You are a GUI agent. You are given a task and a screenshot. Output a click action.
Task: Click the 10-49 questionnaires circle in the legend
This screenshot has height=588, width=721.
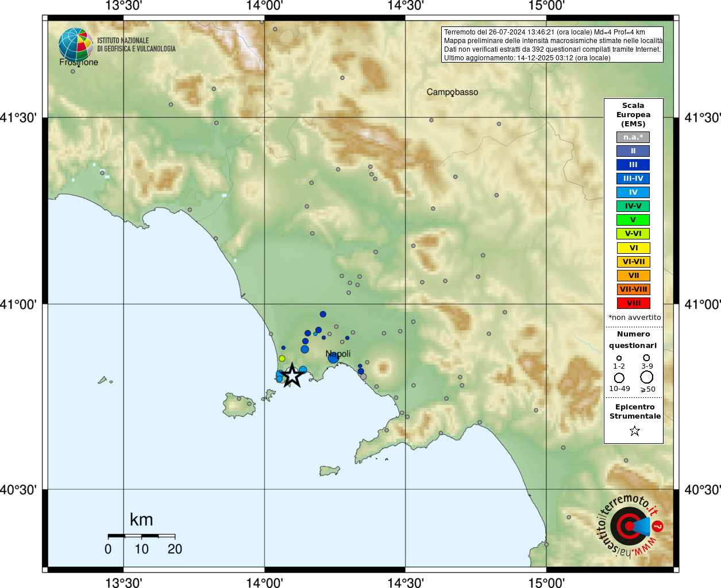(x=619, y=378)
